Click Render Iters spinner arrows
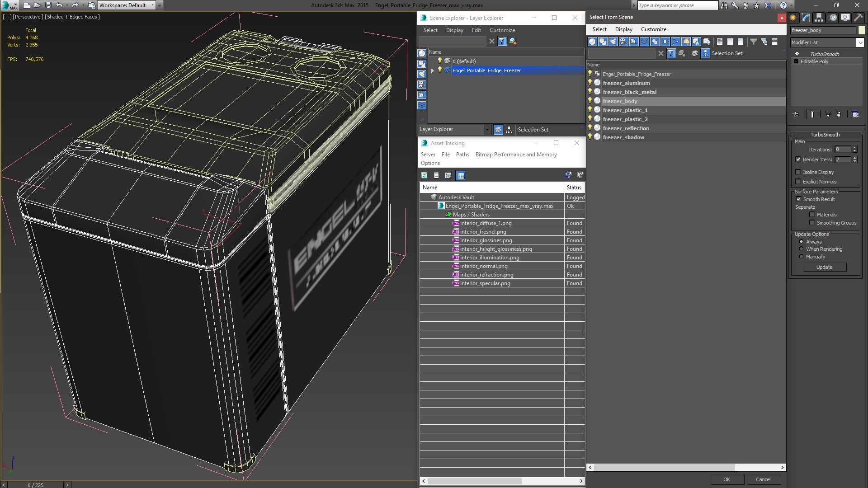 point(854,160)
